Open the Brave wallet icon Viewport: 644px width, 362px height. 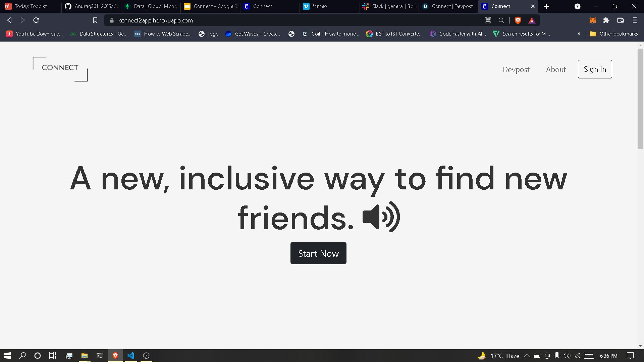pos(621,20)
